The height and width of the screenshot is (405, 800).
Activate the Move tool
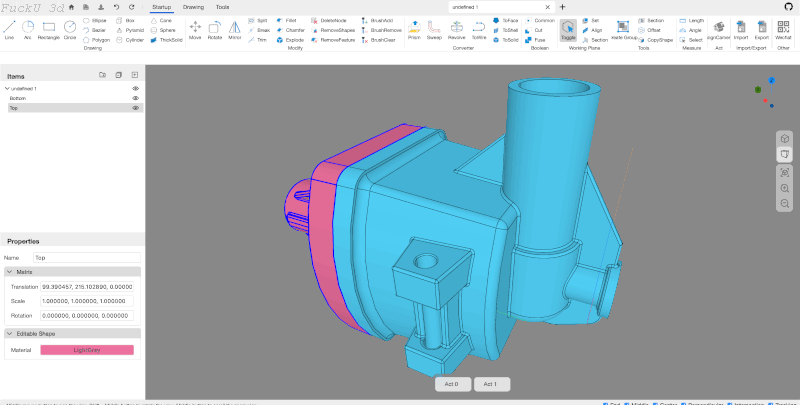pos(195,30)
